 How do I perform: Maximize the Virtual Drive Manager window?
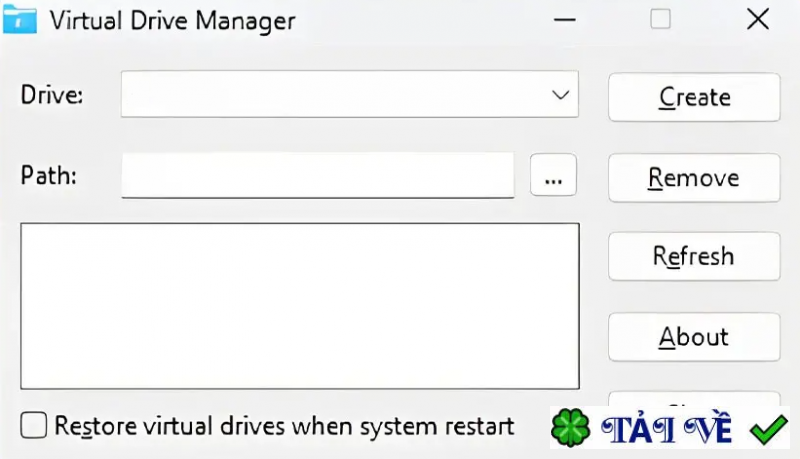click(660, 19)
